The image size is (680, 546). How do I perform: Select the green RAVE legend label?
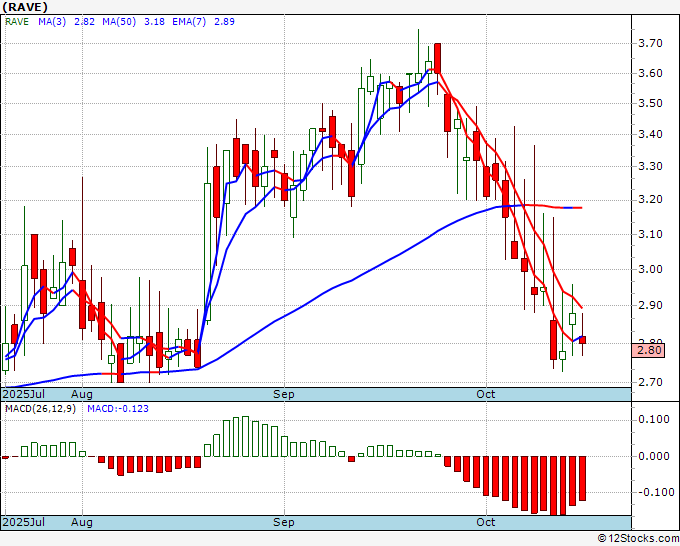tap(17, 22)
